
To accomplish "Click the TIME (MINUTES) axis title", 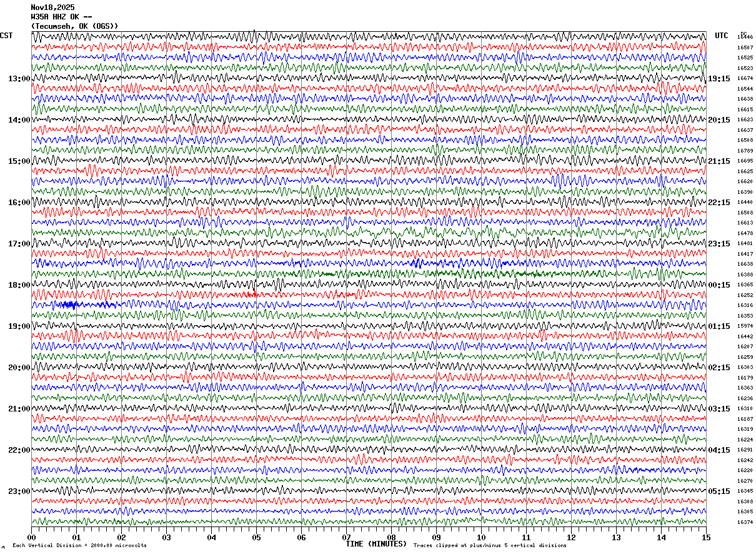I will (376, 544).
